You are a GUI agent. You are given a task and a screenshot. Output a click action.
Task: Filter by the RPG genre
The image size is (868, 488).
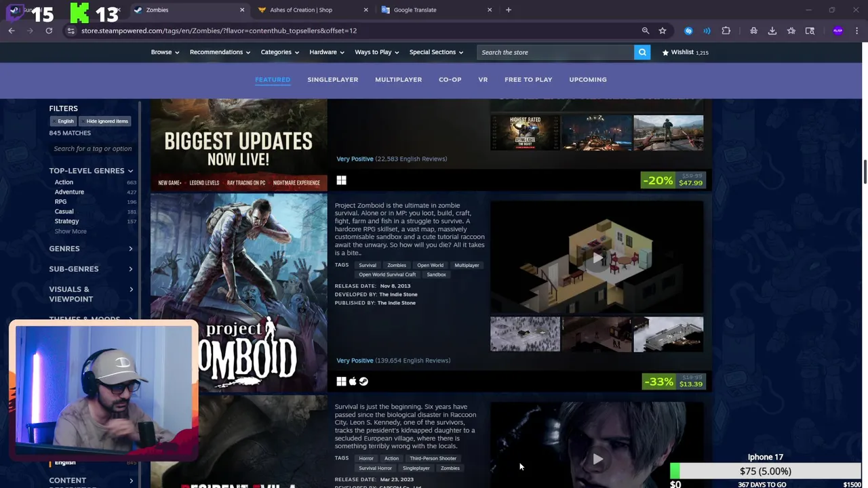(60, 201)
